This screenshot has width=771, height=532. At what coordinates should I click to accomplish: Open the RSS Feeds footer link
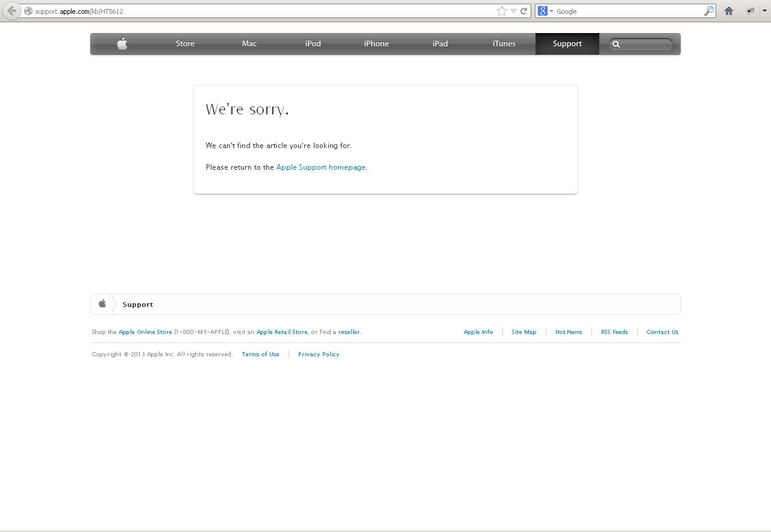614,332
